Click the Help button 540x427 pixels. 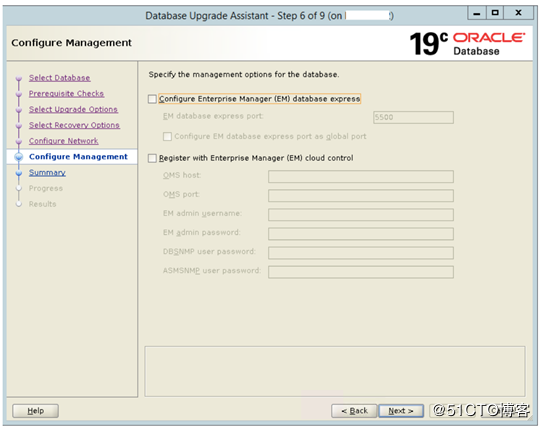[x=35, y=411]
